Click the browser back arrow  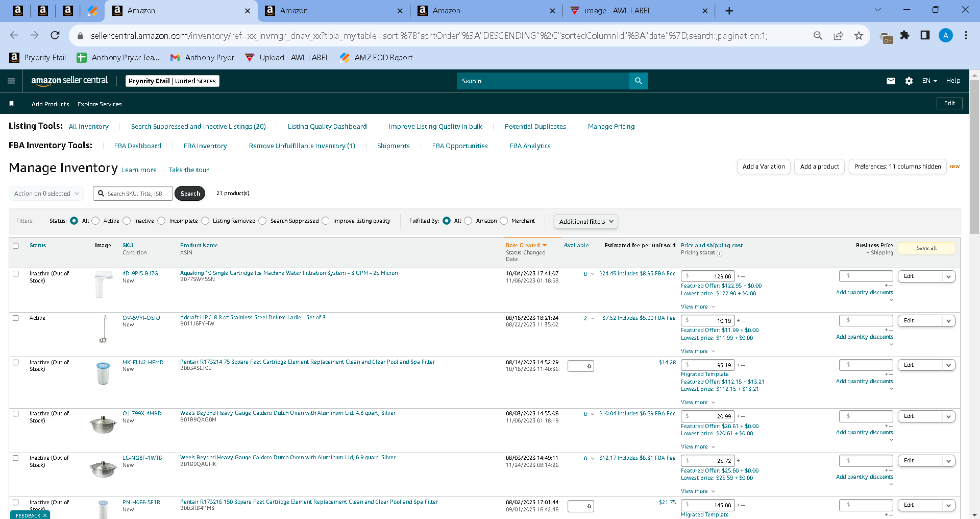point(14,35)
